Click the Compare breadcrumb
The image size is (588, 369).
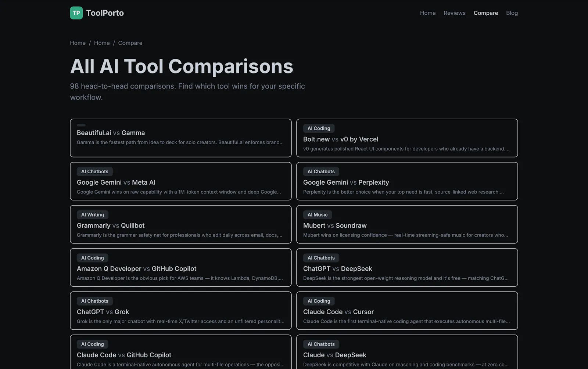pos(130,43)
